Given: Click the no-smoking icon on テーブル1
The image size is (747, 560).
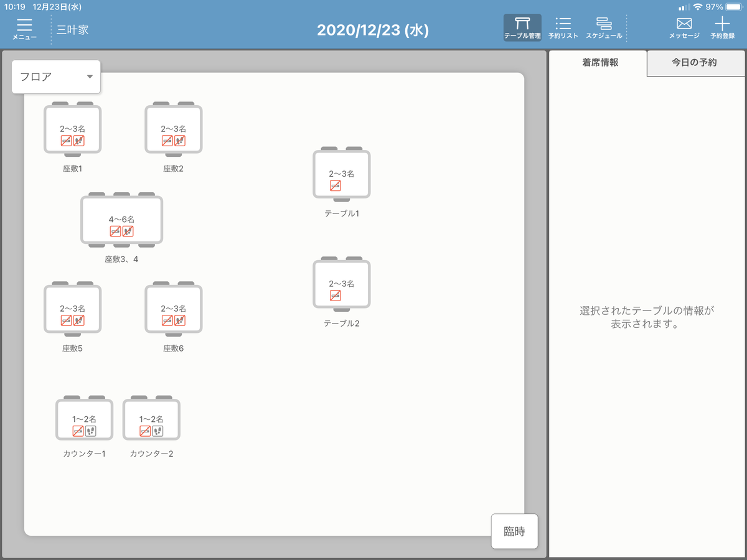Looking at the screenshot, I should click(335, 185).
